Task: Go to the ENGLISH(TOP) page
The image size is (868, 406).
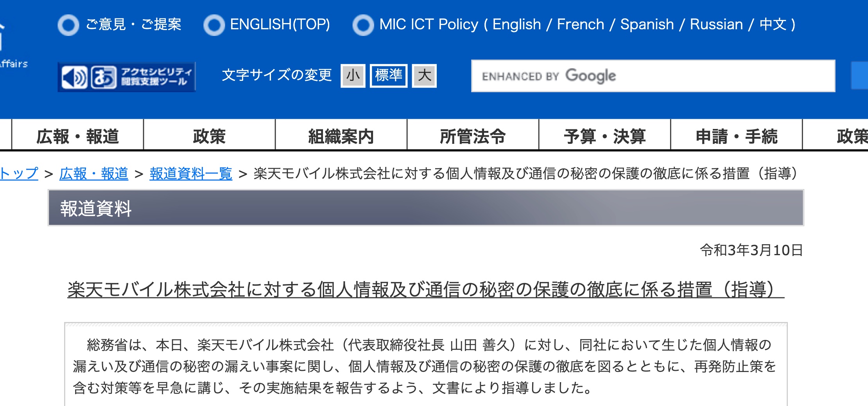Action: (280, 25)
